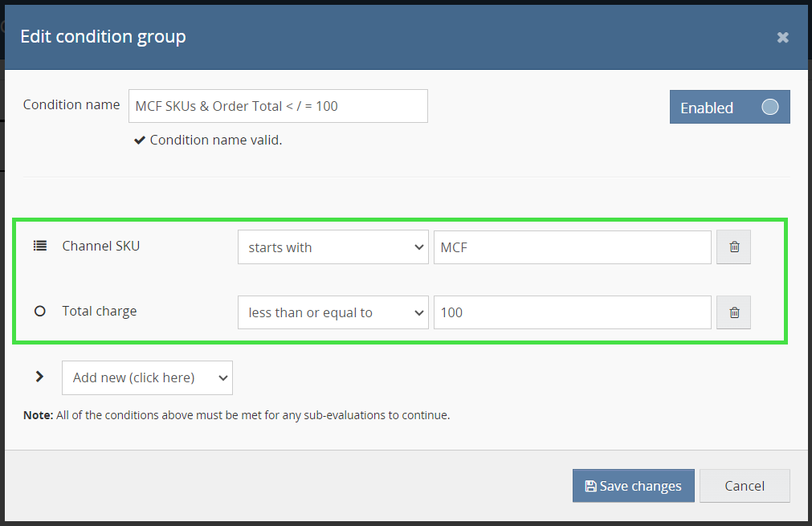812x526 pixels.
Task: Click the 'Edit condition group' dialog title
Action: tap(103, 36)
